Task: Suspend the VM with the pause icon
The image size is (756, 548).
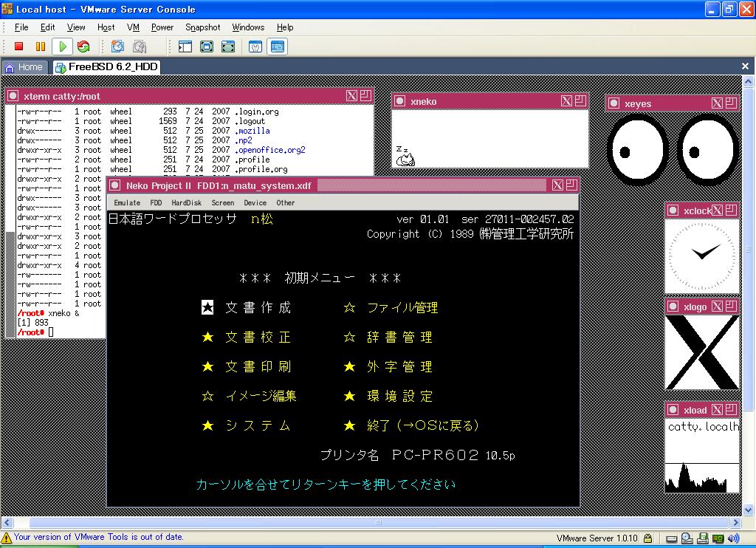Action: coord(41,47)
